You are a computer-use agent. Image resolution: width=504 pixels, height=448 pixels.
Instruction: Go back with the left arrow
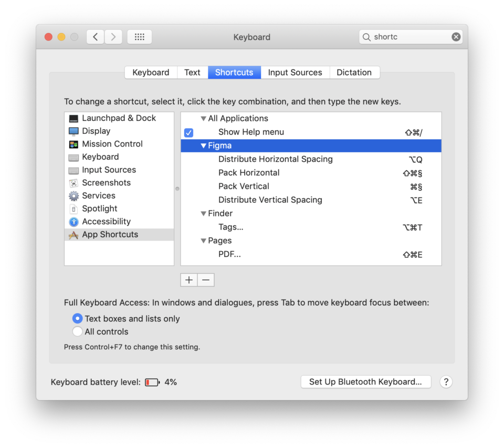click(x=95, y=37)
